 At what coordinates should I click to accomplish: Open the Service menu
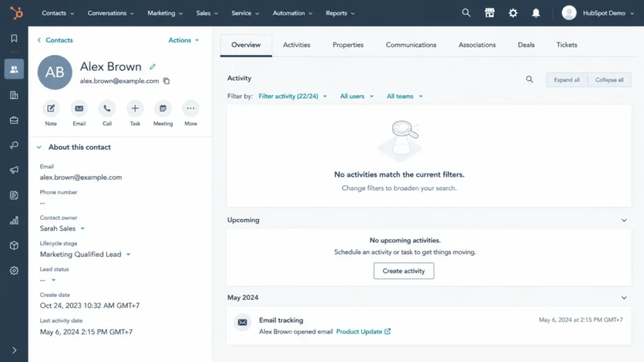pos(245,13)
